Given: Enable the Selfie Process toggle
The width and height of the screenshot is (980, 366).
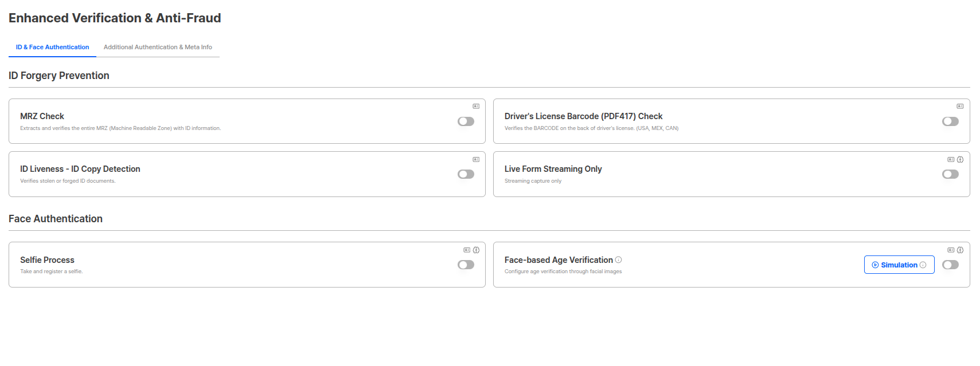Looking at the screenshot, I should pyautogui.click(x=466, y=265).
